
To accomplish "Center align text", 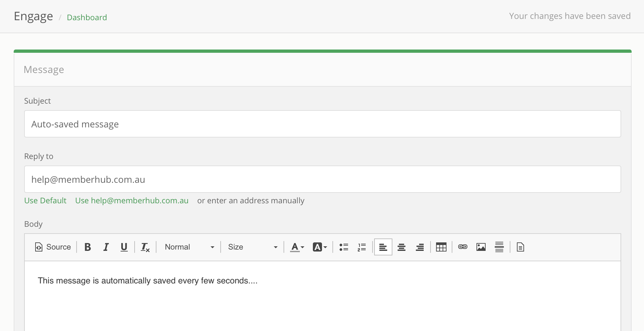I will (x=402, y=247).
